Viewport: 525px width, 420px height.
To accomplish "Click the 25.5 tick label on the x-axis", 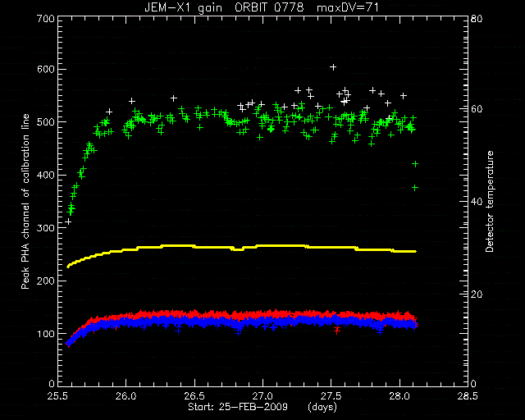I will click(57, 396).
